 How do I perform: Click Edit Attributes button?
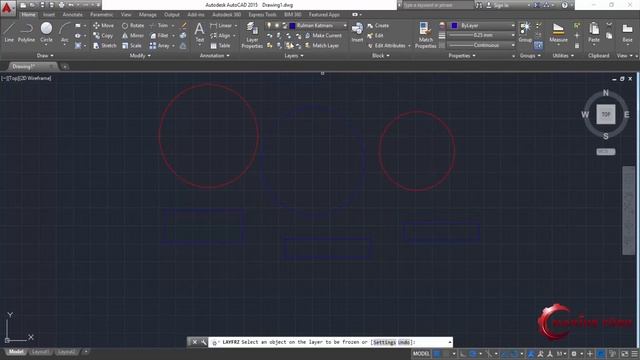(388, 46)
